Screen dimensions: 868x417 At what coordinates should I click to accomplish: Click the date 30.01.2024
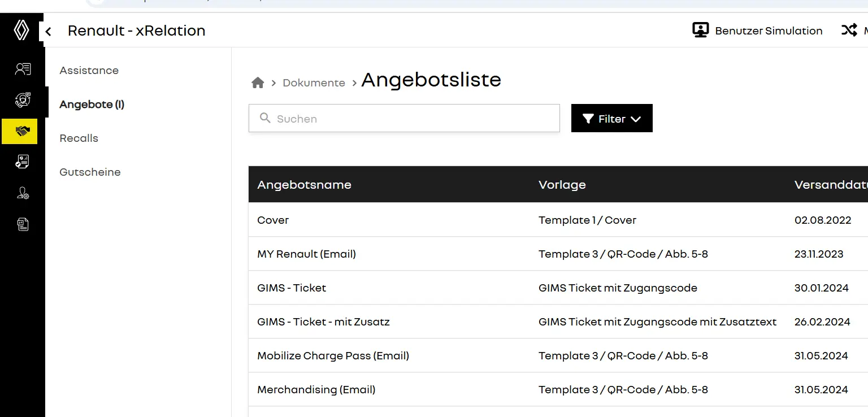pyautogui.click(x=822, y=288)
